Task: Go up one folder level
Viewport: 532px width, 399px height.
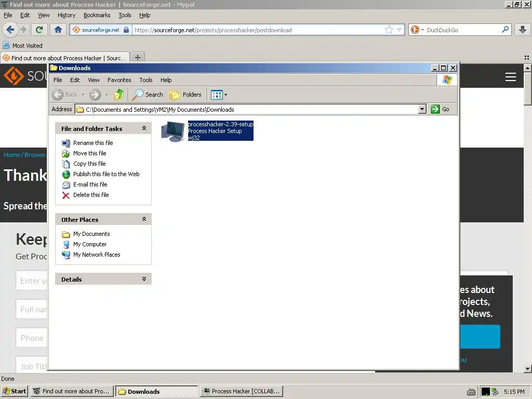Action: click(x=119, y=95)
